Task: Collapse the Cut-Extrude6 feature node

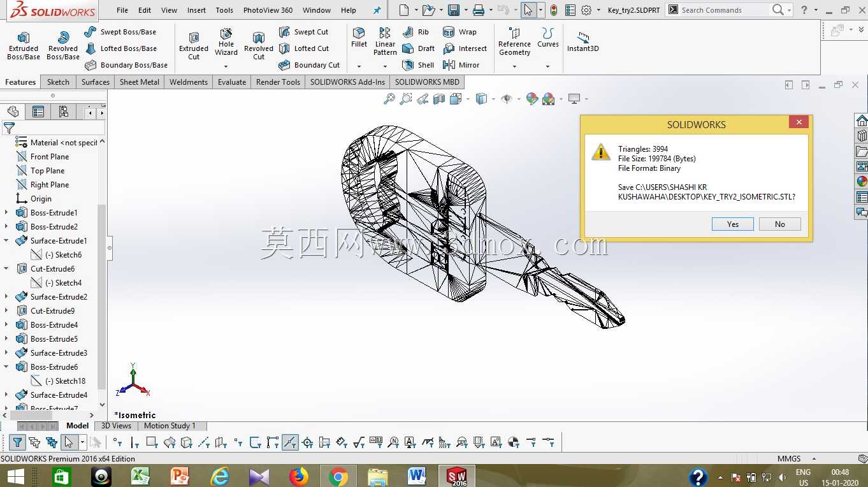Action: [6, 269]
